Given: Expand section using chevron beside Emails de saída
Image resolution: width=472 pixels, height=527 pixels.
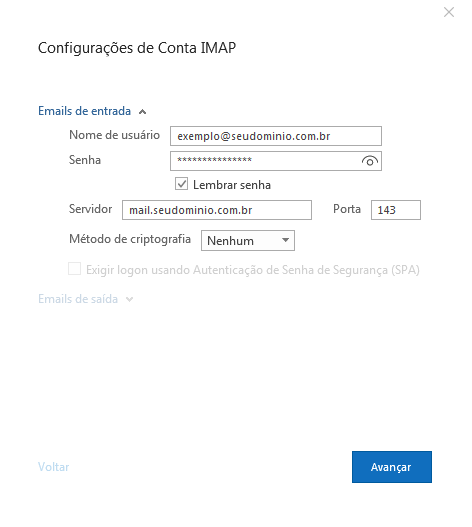Looking at the screenshot, I should point(129,299).
